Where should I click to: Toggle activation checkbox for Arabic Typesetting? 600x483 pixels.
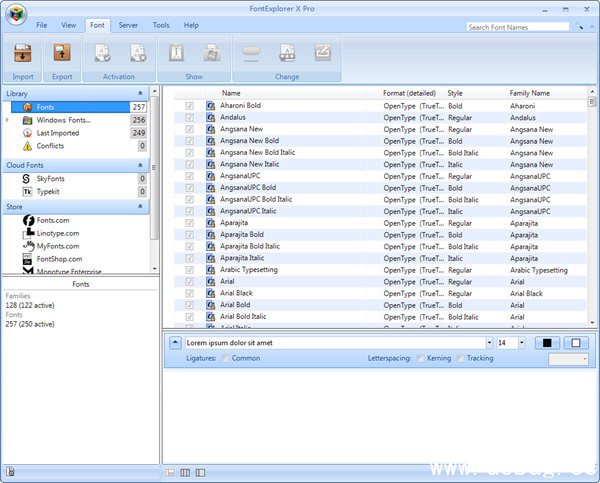[189, 270]
